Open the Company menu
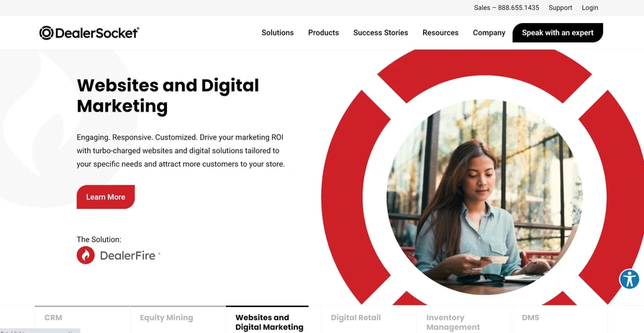The width and height of the screenshot is (644, 333). coord(489,32)
